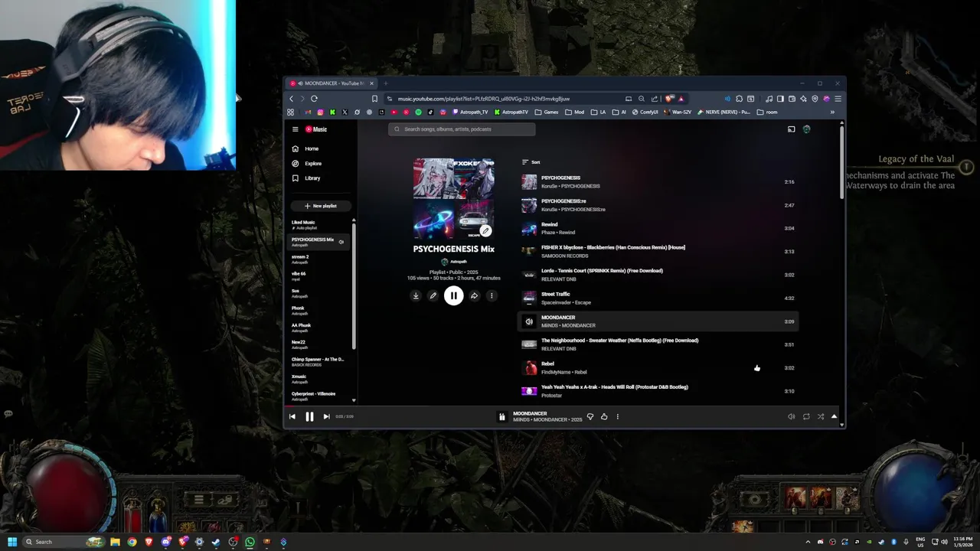Open the browser main hamburger menu
Image resolution: width=980 pixels, height=551 pixels.
[x=838, y=99]
